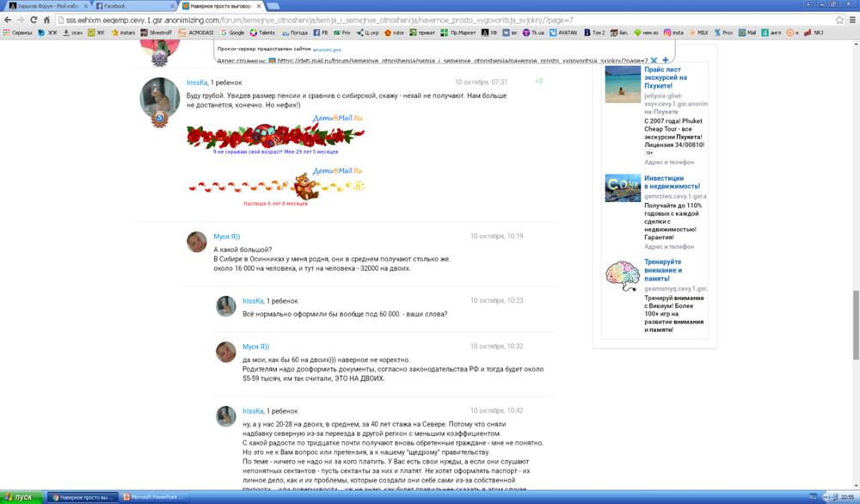Open the insta bookmark
The height and width of the screenshot is (504, 860).
click(x=674, y=33)
